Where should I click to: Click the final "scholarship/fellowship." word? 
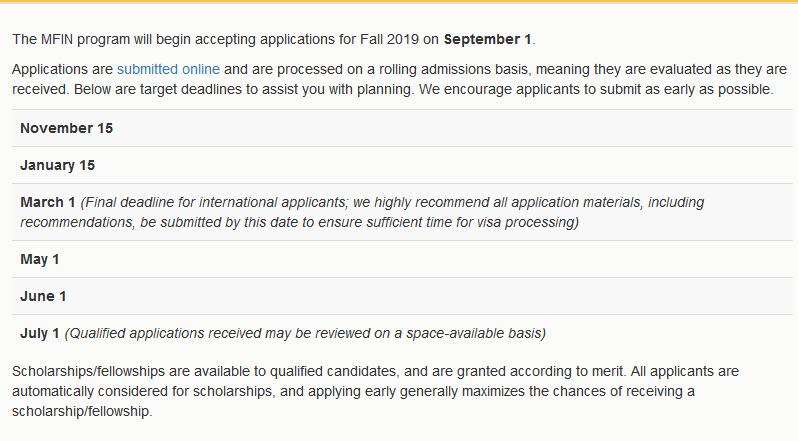point(82,411)
